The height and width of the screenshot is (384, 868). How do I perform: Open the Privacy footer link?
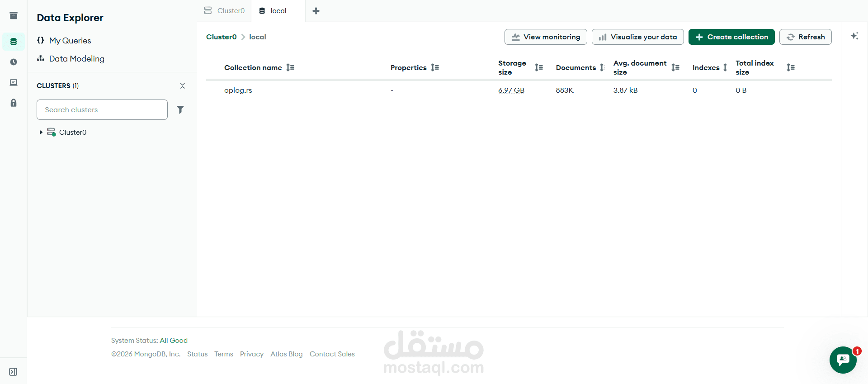(x=252, y=354)
